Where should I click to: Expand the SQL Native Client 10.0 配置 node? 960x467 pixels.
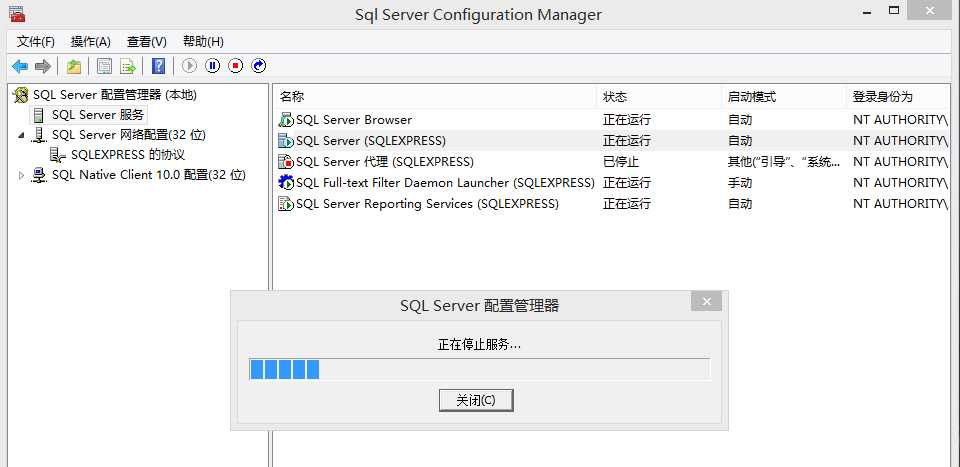coord(21,175)
